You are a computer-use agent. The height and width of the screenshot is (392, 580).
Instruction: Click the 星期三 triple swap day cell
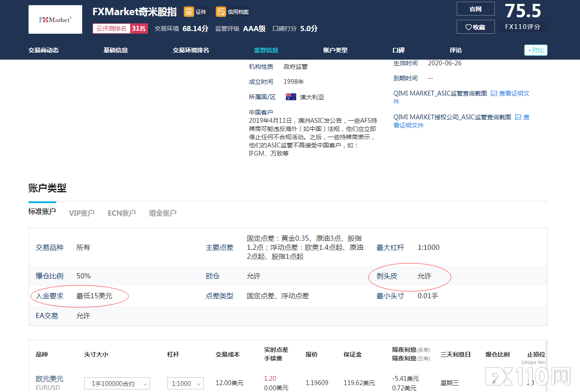[x=449, y=383]
